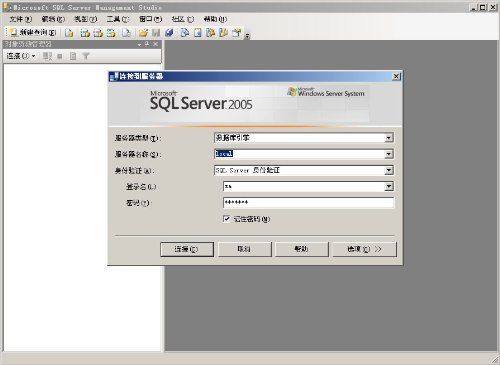Click the greyed Save disk icon

coord(156,33)
